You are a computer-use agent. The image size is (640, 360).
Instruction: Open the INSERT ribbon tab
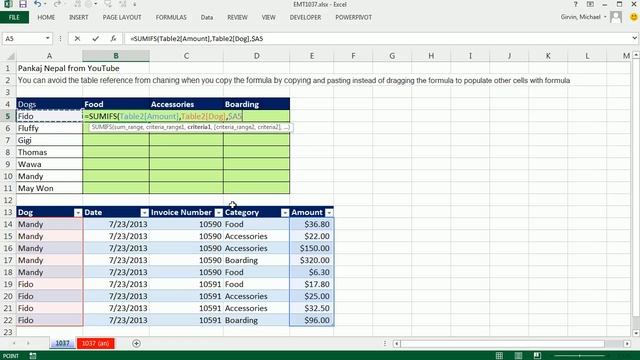click(79, 18)
